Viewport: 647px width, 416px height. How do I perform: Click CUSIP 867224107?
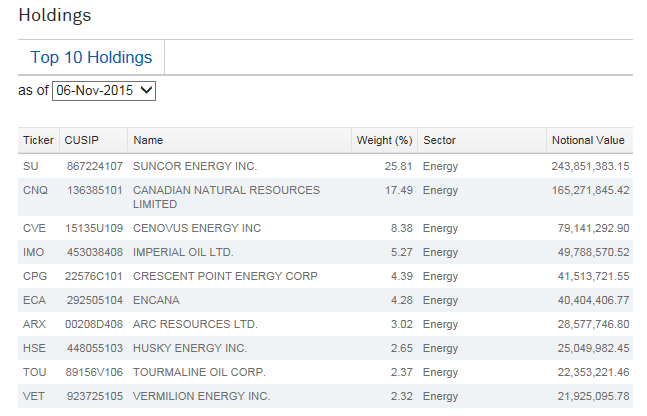point(95,166)
